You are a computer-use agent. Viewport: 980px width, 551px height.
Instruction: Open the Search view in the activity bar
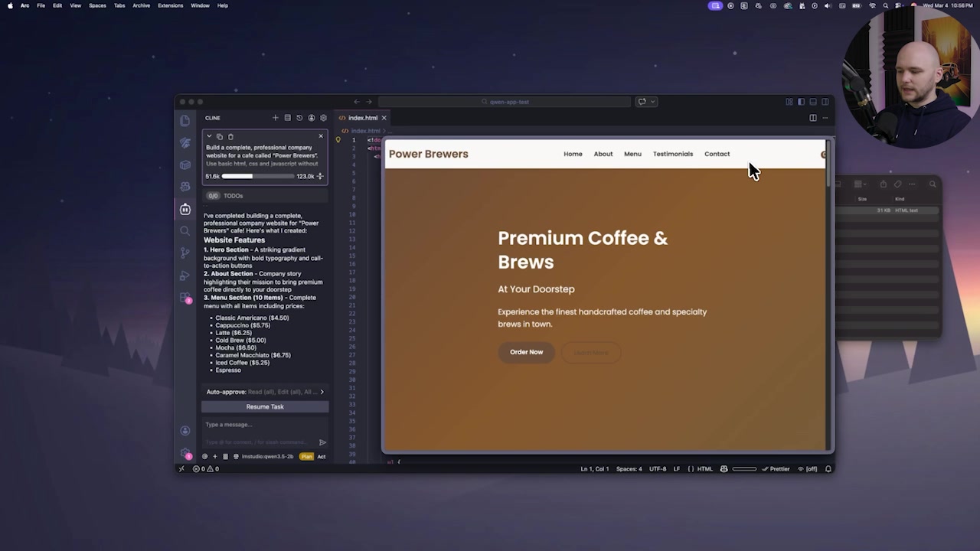(185, 231)
